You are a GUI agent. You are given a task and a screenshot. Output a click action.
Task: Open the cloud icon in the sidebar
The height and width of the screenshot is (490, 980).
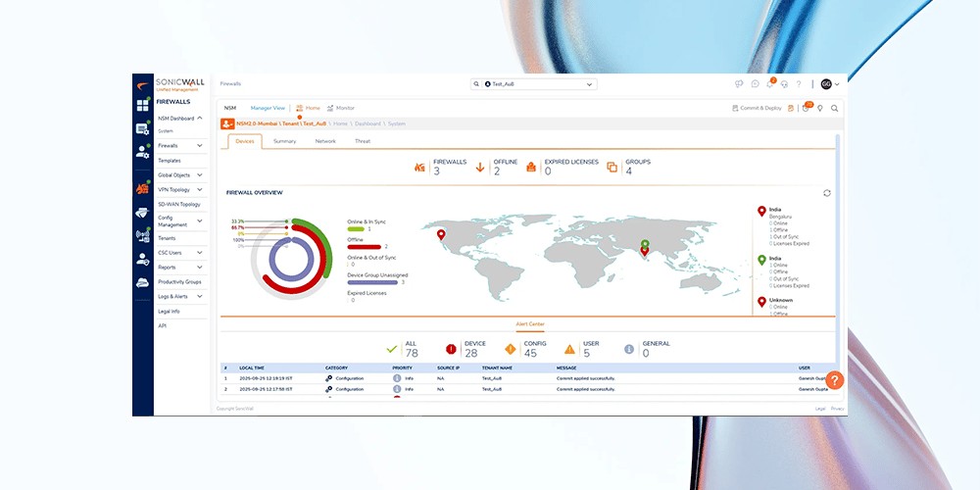(142, 282)
